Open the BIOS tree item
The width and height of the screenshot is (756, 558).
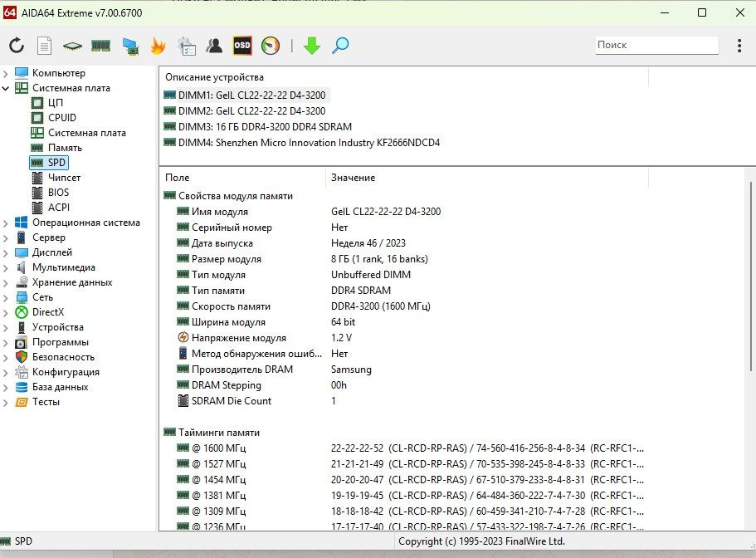point(58,193)
